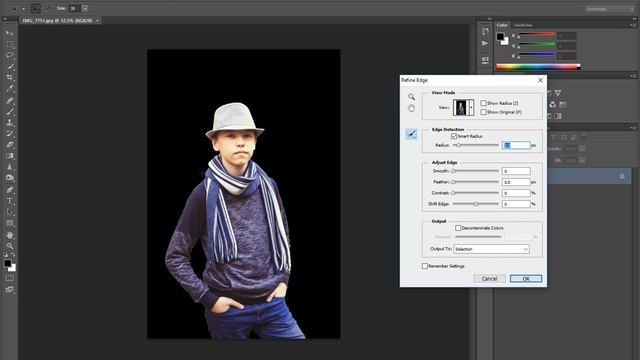Click the foreground color swatch in toolbar

click(x=7, y=263)
